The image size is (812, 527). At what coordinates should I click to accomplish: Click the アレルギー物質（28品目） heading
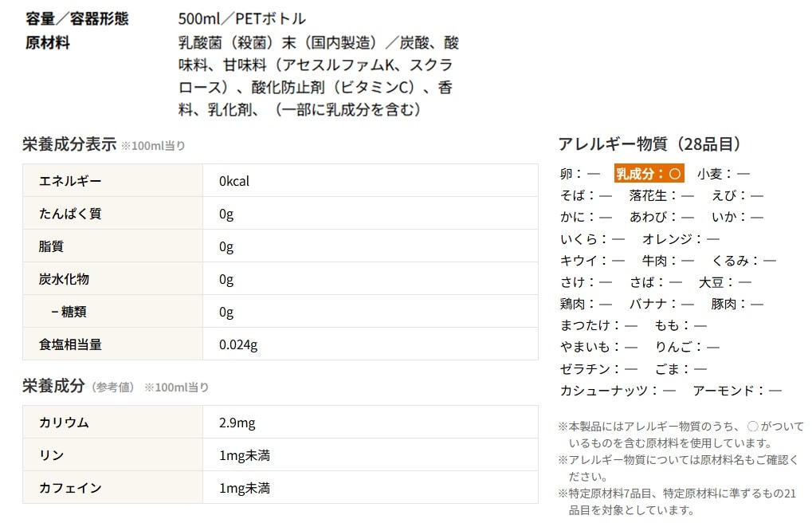pyautogui.click(x=650, y=144)
